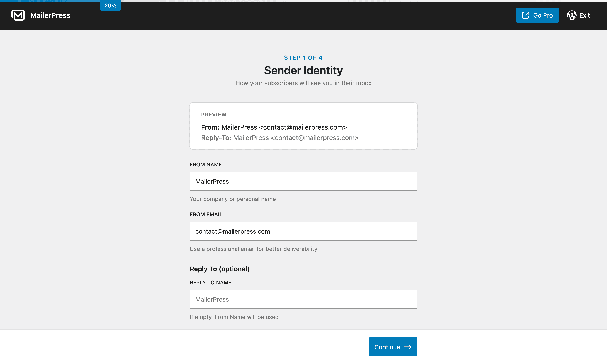The width and height of the screenshot is (607, 364).
Task: Click the external link icon on Go Pro
Action: [x=525, y=15]
